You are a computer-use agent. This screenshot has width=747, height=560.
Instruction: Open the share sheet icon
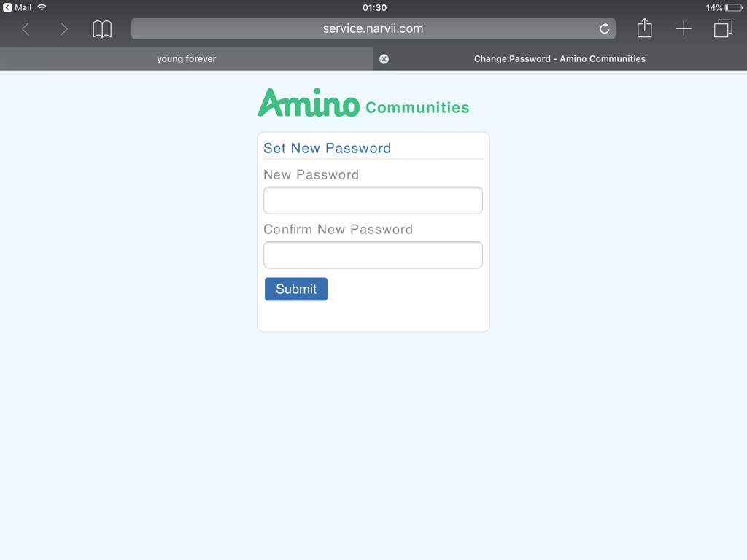tap(645, 28)
